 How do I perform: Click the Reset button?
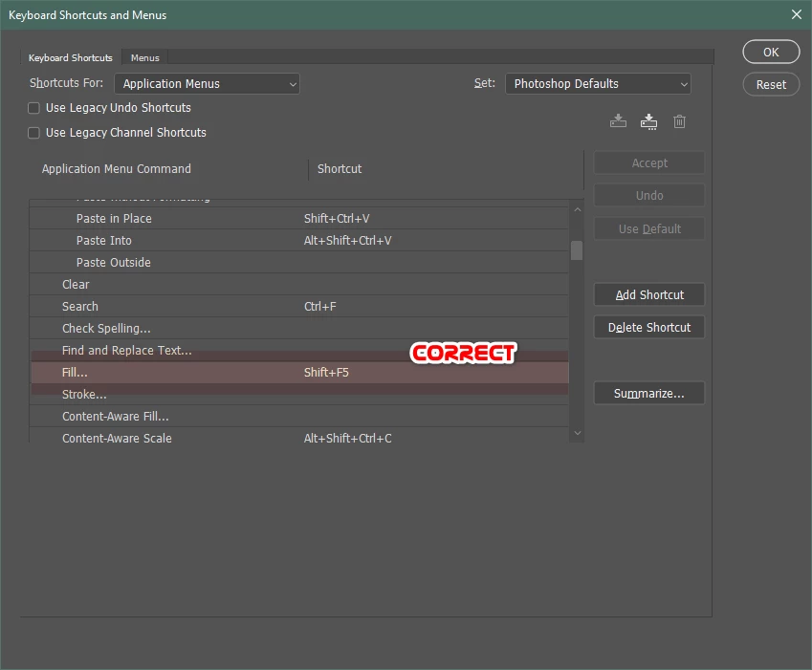(x=771, y=84)
